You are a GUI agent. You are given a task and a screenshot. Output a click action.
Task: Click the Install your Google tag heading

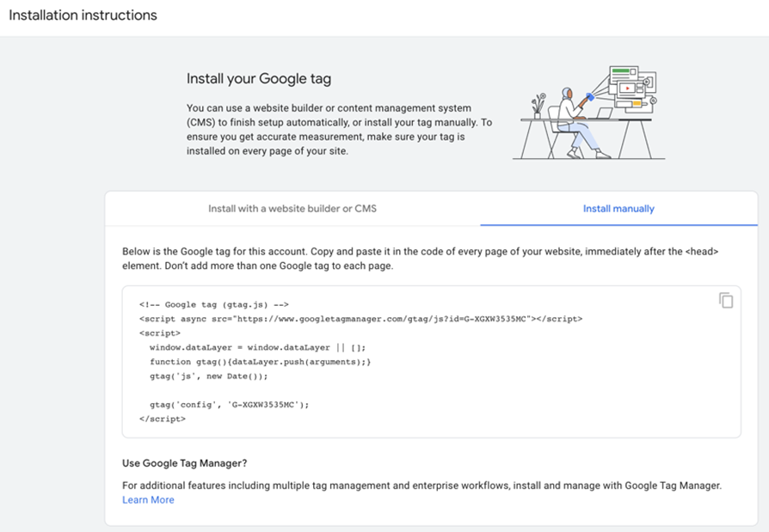(x=259, y=79)
